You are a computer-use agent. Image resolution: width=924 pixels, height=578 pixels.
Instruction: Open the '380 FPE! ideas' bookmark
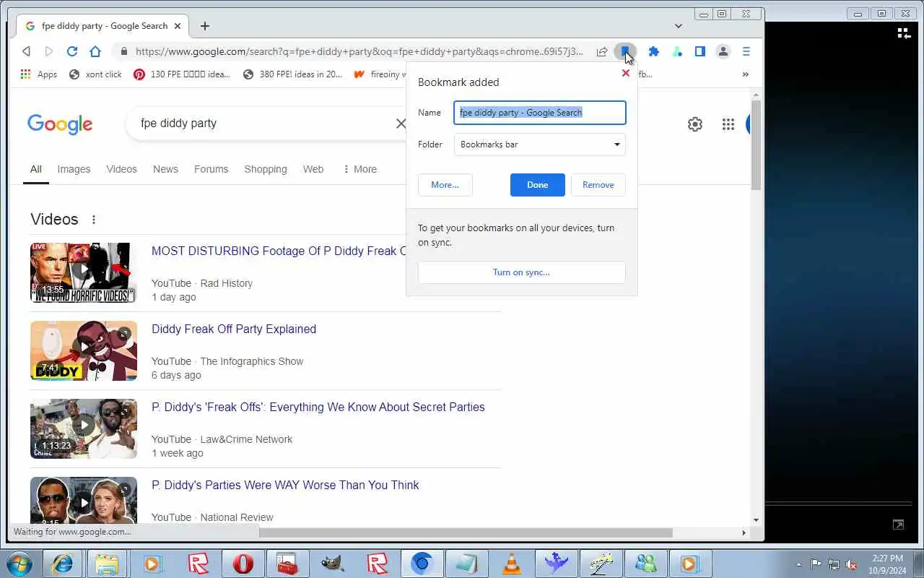click(293, 74)
